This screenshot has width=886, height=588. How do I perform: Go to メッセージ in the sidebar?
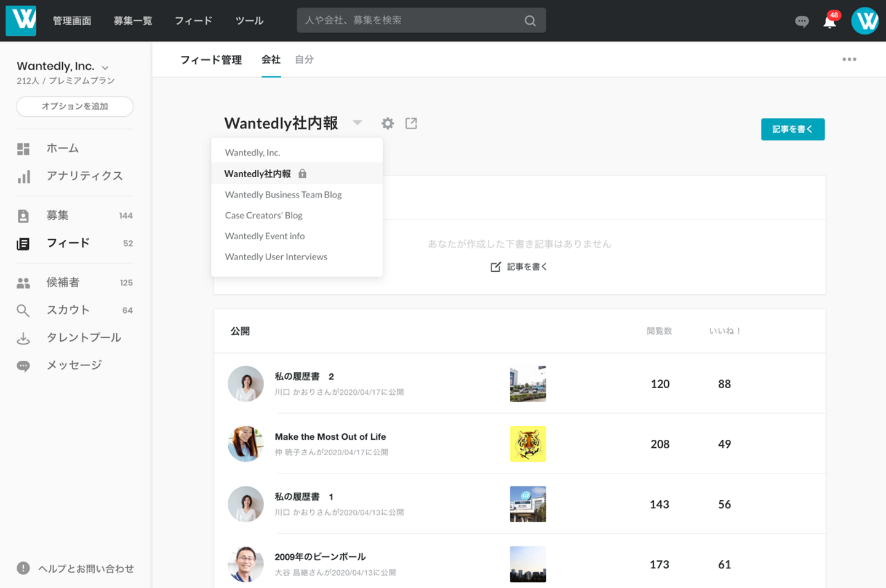point(74,366)
